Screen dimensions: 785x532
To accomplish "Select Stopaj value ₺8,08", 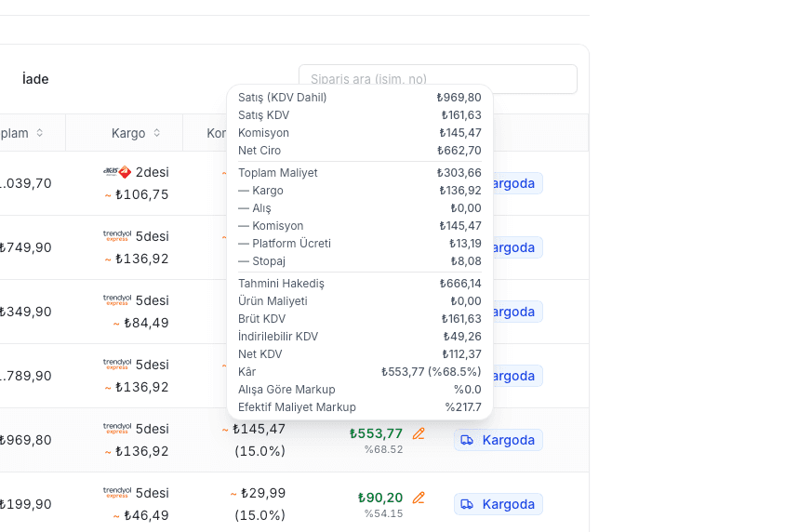I will point(466,260).
